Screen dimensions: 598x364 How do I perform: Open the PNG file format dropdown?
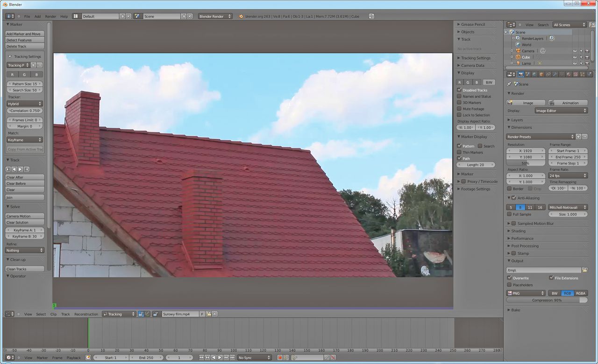click(526, 293)
